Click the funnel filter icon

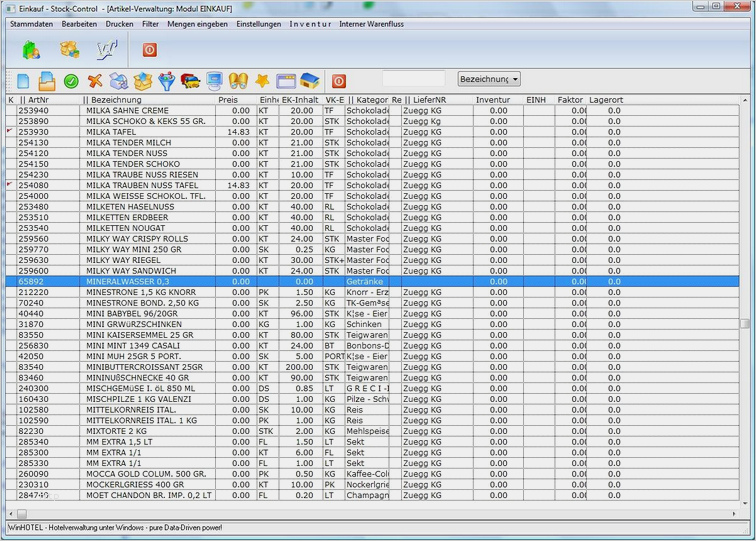167,81
